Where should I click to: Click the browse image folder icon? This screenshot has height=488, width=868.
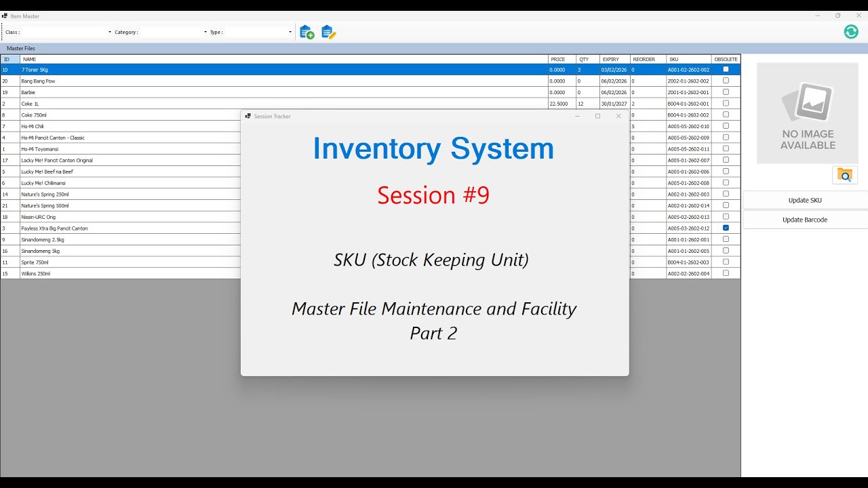tap(845, 175)
